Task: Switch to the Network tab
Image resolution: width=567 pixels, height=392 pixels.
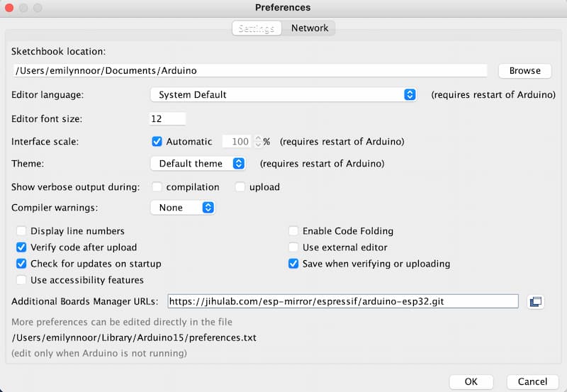Action: click(x=310, y=28)
